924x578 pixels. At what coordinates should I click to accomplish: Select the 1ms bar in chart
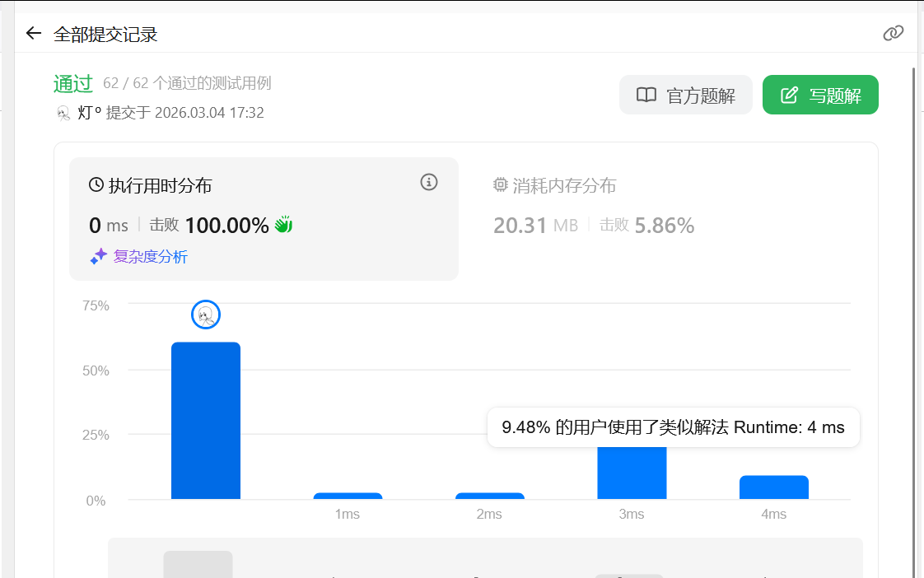click(348, 496)
